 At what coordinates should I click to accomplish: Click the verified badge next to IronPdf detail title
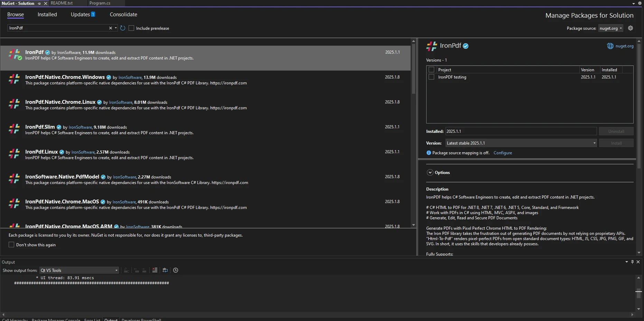tap(466, 46)
